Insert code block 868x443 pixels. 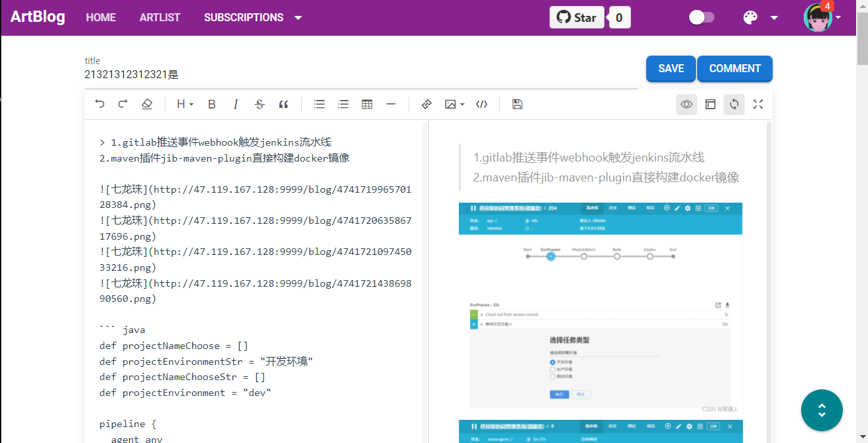click(x=482, y=104)
